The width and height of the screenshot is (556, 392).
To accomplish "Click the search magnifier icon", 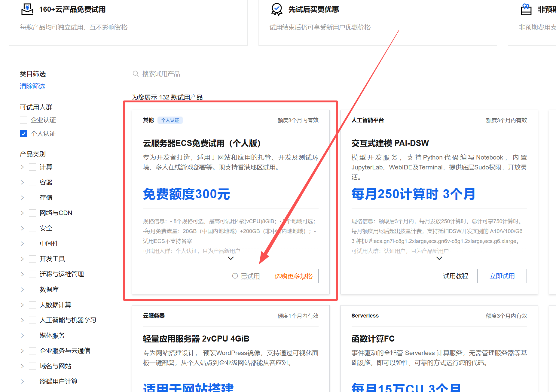I will point(136,74).
